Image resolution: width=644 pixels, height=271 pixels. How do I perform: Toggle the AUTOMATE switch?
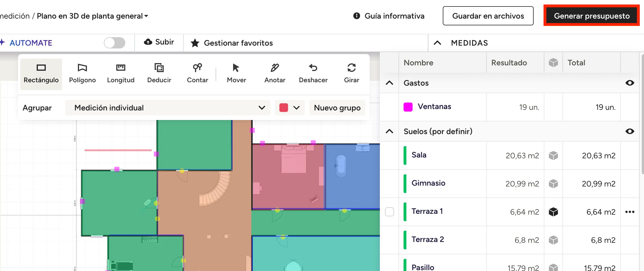tap(114, 43)
